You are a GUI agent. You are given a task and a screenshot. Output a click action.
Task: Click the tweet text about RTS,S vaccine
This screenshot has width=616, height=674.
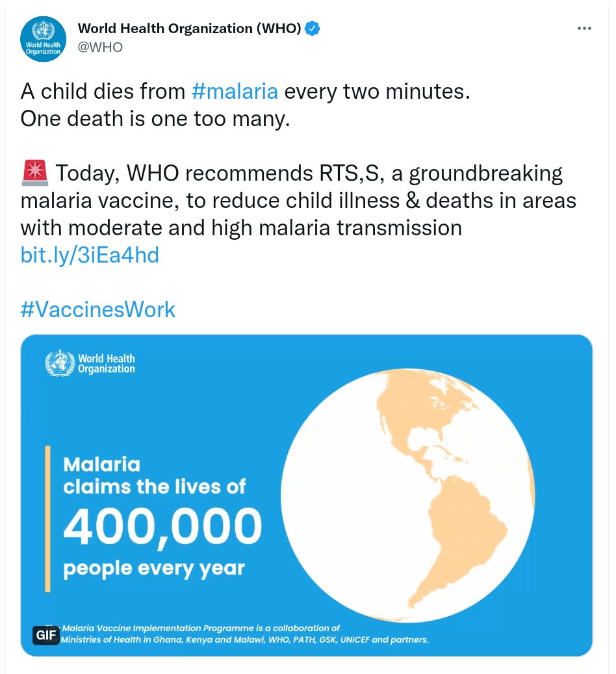pyautogui.click(x=298, y=200)
